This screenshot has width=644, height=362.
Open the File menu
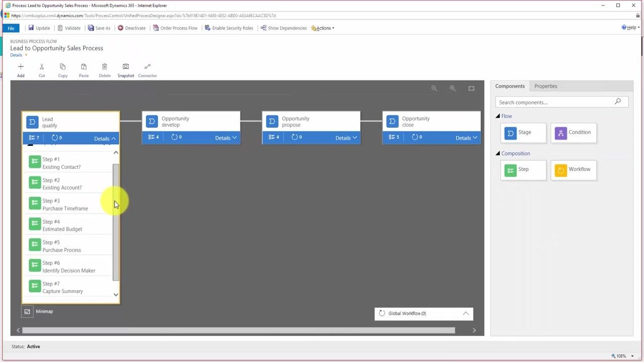pyautogui.click(x=11, y=28)
